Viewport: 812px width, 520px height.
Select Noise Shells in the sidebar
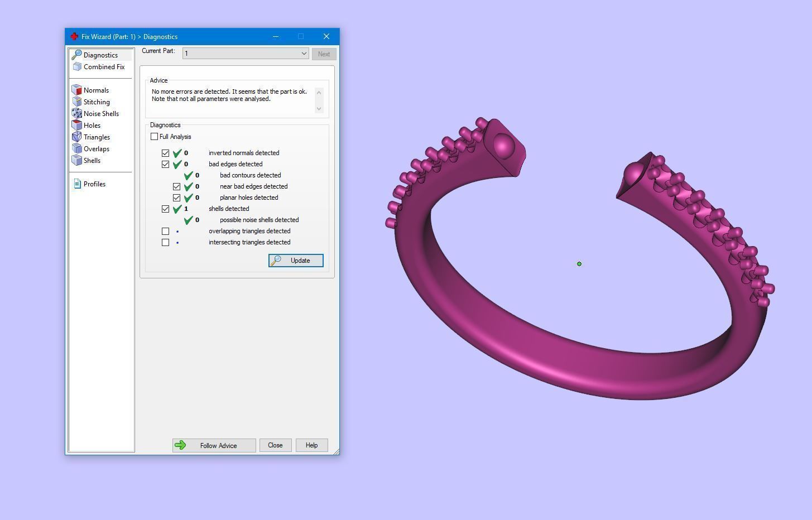click(101, 113)
